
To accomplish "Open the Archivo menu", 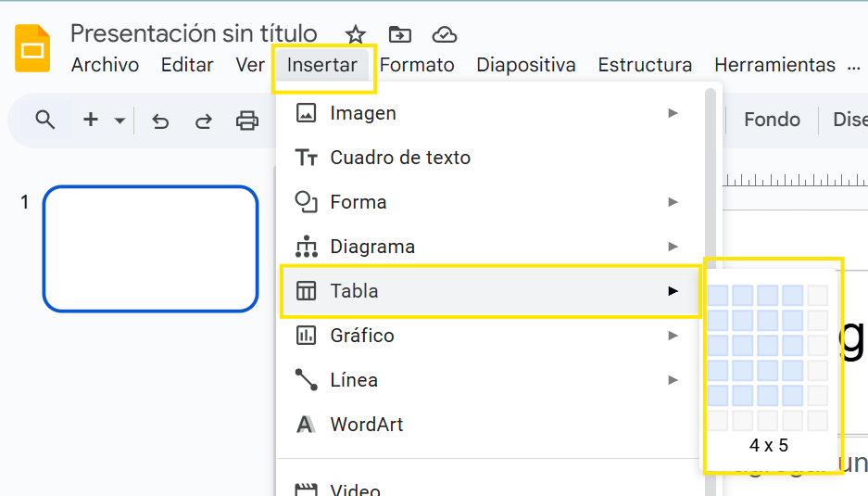I will point(105,65).
